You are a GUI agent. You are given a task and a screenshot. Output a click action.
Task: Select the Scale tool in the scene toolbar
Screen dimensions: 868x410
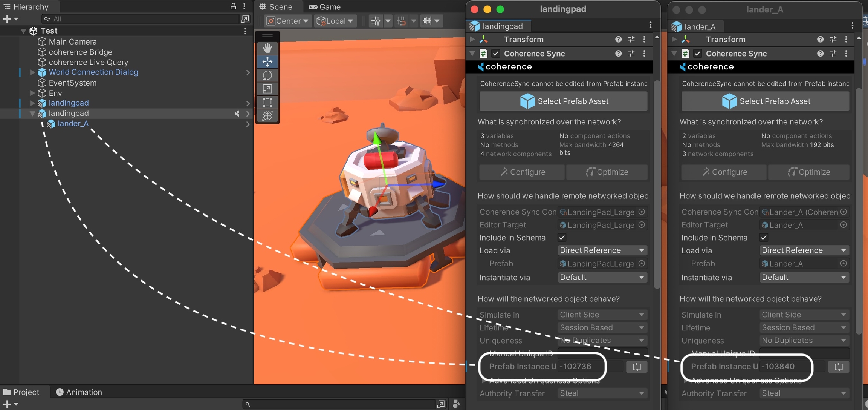(x=267, y=89)
